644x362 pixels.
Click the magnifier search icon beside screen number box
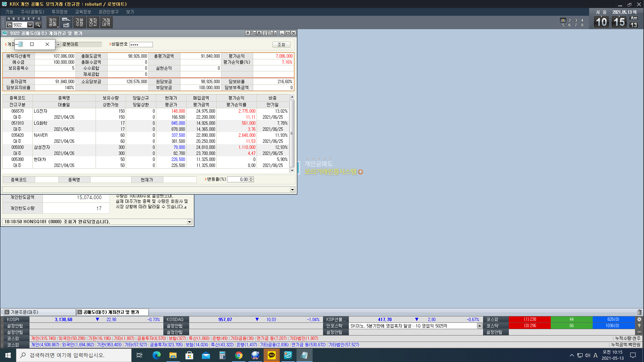tap(38, 25)
